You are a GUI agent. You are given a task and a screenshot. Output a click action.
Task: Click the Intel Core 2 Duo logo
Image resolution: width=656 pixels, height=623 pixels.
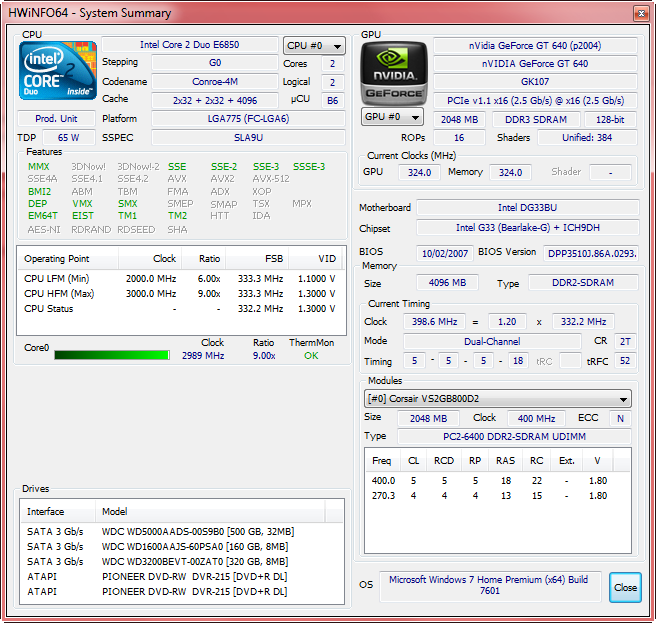pyautogui.click(x=58, y=70)
